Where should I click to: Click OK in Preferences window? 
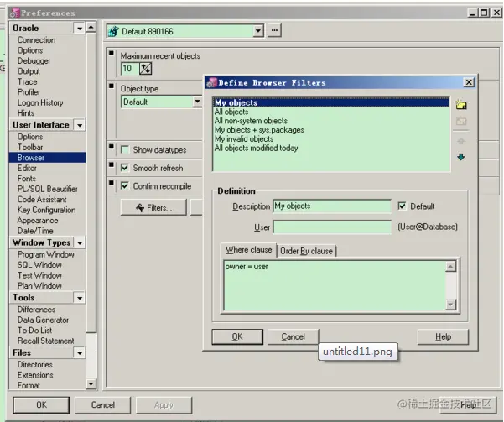pyautogui.click(x=41, y=404)
